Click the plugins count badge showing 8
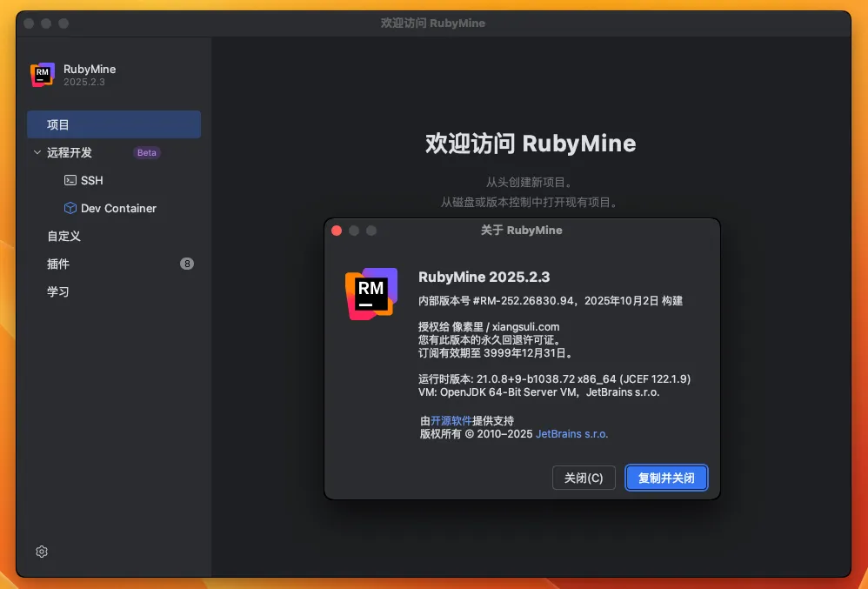This screenshot has height=589, width=868. [187, 264]
